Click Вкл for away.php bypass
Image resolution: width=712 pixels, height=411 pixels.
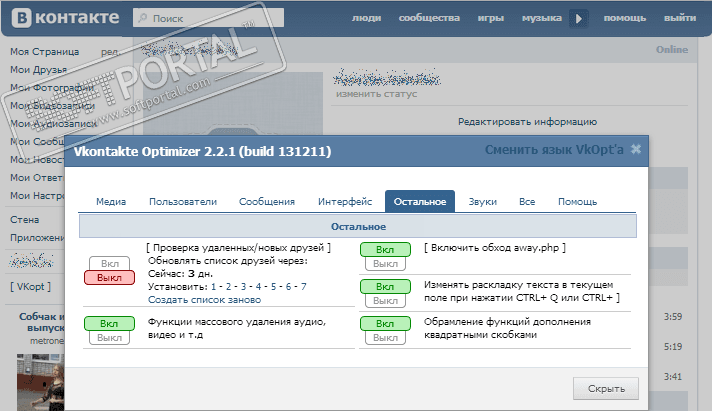coord(385,249)
